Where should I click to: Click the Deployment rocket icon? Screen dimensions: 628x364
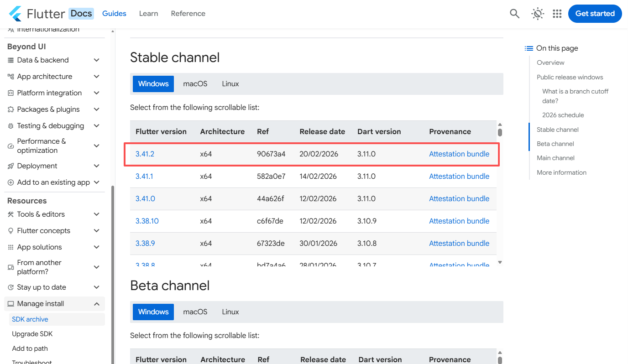coord(11,166)
